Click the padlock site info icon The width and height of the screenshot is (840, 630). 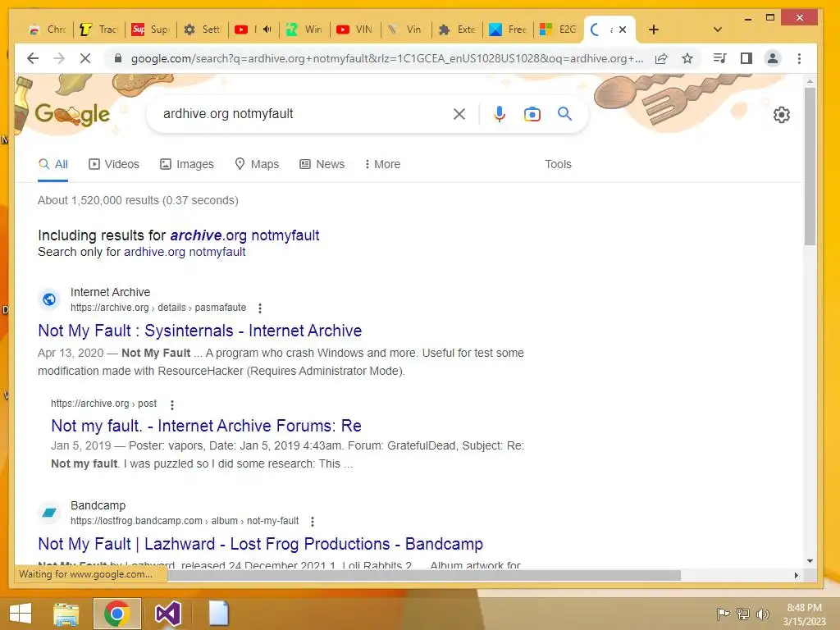[x=118, y=58]
